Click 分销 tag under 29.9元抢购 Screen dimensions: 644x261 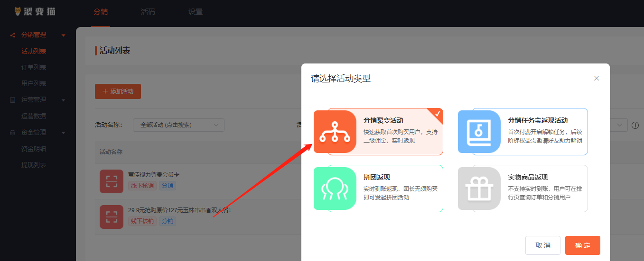click(x=167, y=221)
